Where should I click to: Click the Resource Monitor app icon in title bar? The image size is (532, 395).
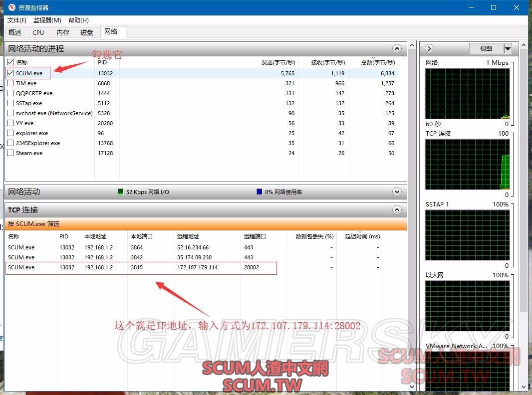(11, 7)
